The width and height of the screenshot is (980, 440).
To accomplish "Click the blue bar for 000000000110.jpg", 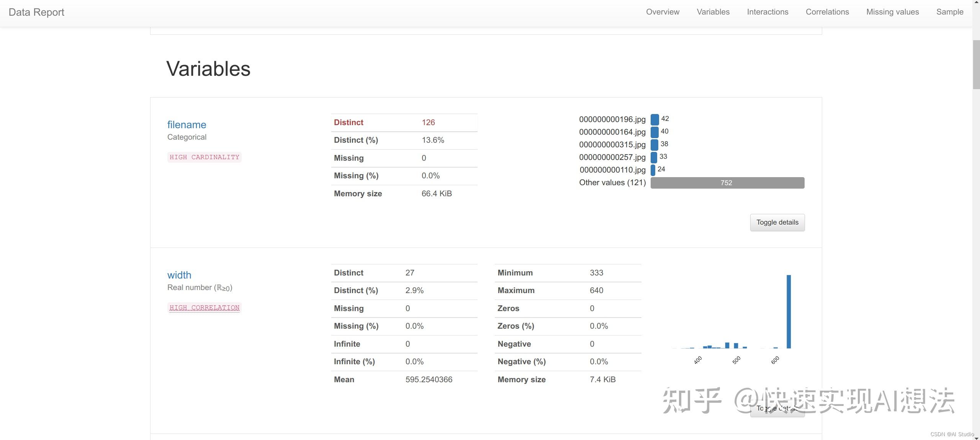I will [653, 170].
